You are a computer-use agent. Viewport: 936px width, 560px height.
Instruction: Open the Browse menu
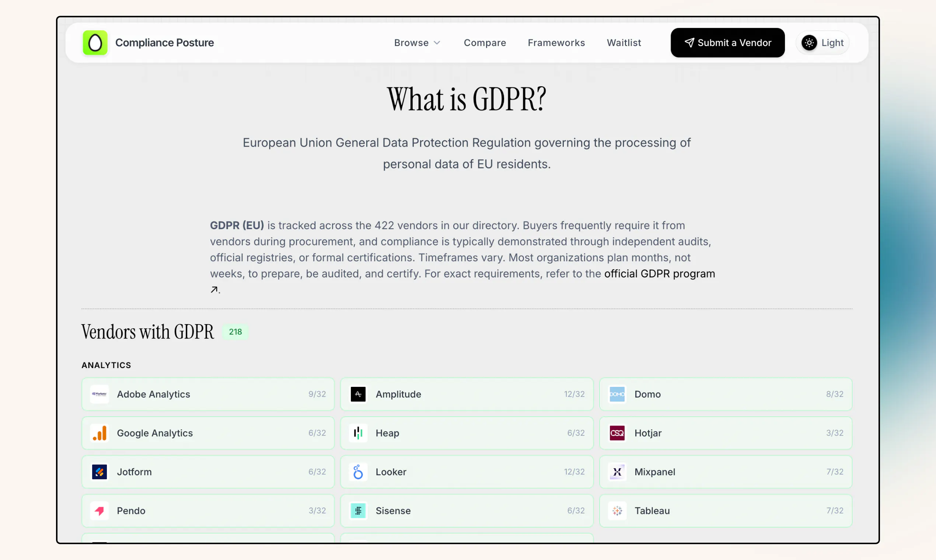click(417, 43)
